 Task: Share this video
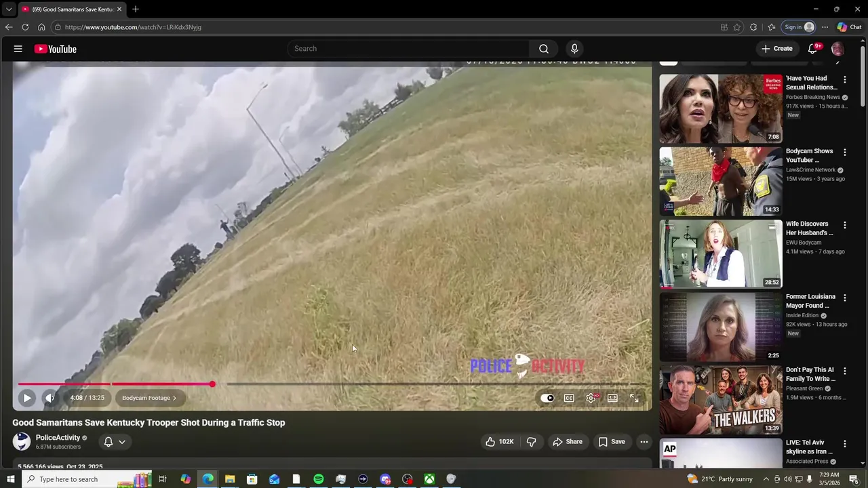point(567,442)
